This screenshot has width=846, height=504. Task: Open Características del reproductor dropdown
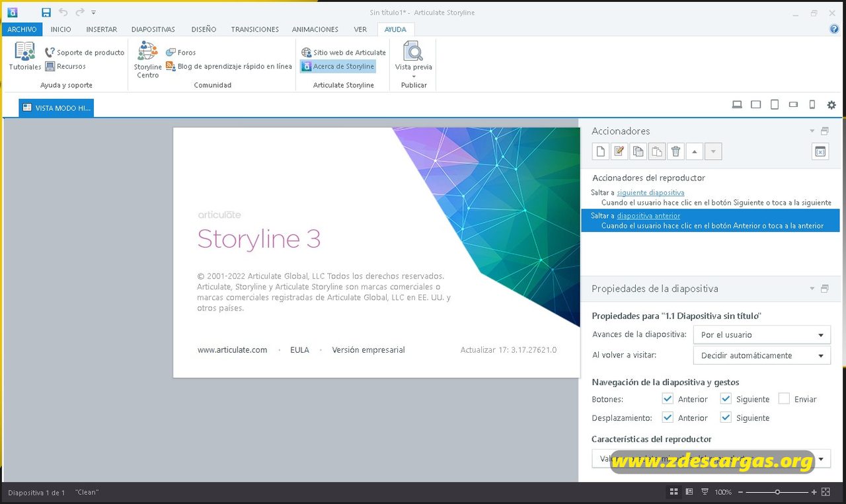[x=711, y=458]
